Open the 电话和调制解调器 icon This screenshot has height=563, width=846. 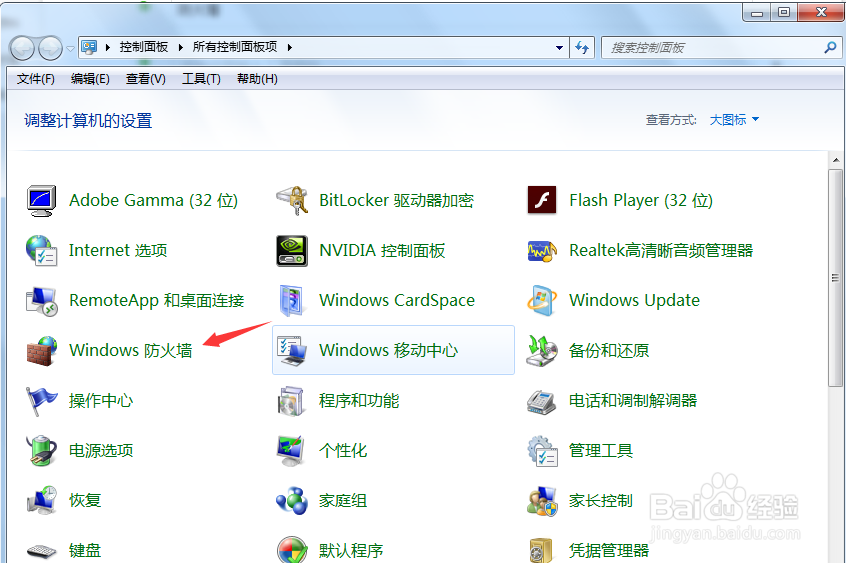[x=542, y=401]
